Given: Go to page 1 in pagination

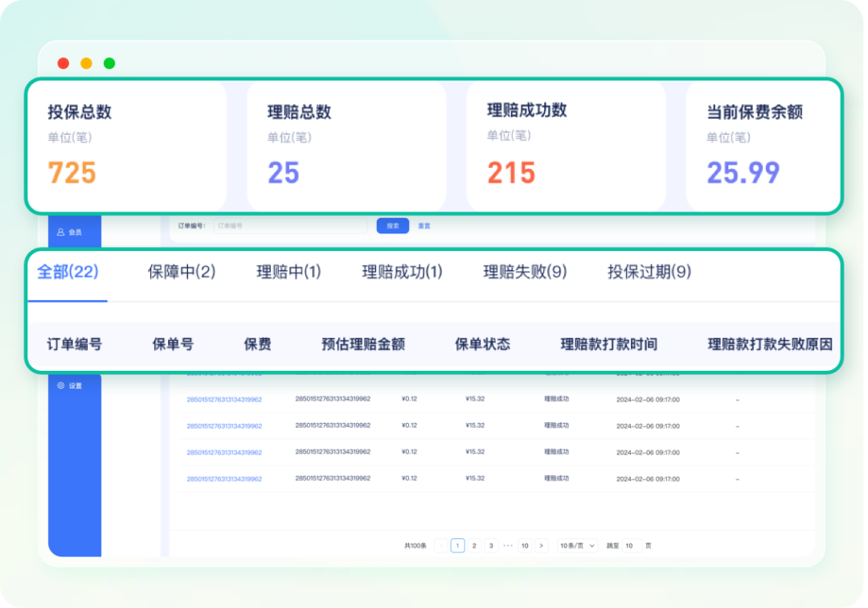Looking at the screenshot, I should coord(458,545).
